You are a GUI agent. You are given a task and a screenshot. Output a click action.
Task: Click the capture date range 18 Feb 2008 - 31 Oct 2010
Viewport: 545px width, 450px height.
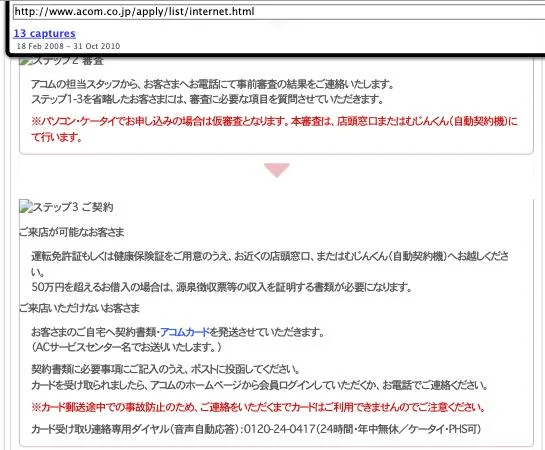point(68,46)
